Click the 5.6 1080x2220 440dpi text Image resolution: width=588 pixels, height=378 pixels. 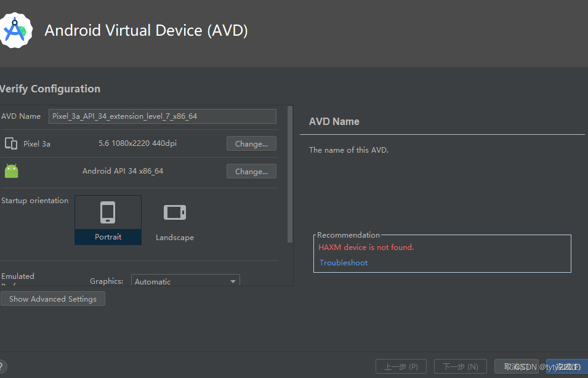pos(138,143)
